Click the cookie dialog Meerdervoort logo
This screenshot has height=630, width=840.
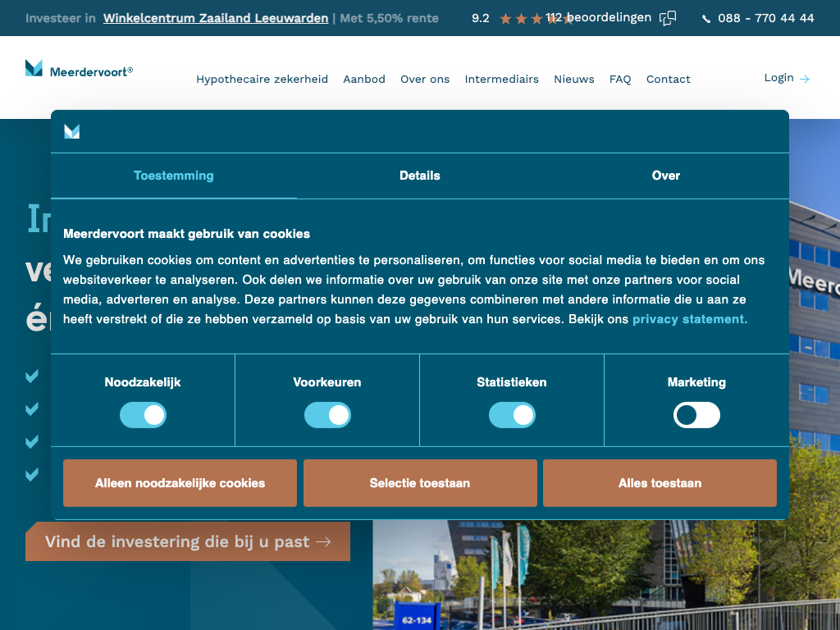[x=72, y=131]
